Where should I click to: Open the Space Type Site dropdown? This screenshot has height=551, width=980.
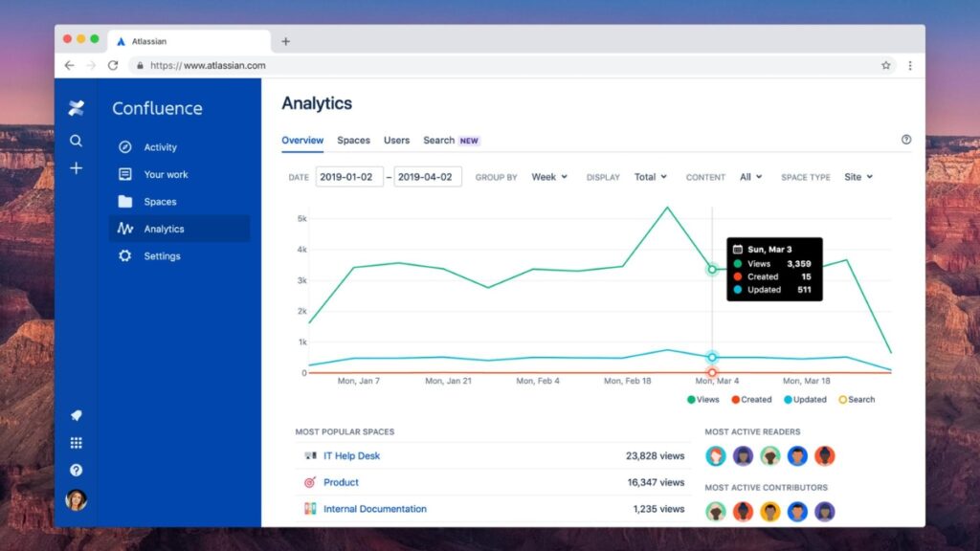point(858,177)
